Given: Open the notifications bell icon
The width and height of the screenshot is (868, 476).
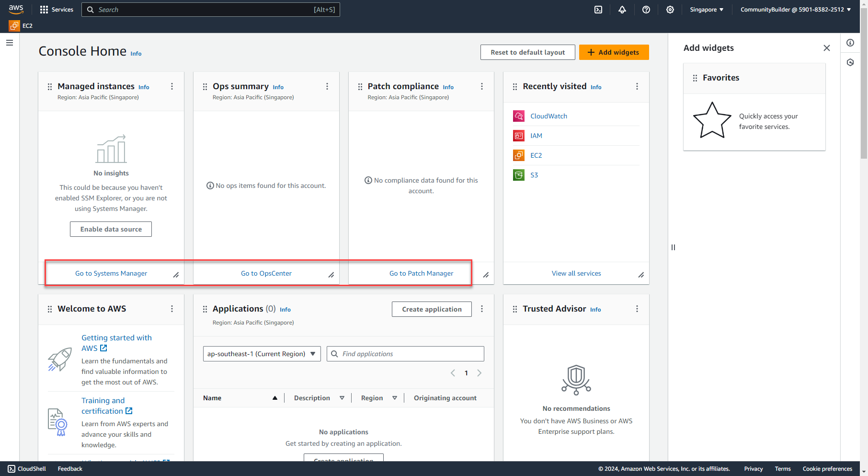Looking at the screenshot, I should click(x=622, y=10).
